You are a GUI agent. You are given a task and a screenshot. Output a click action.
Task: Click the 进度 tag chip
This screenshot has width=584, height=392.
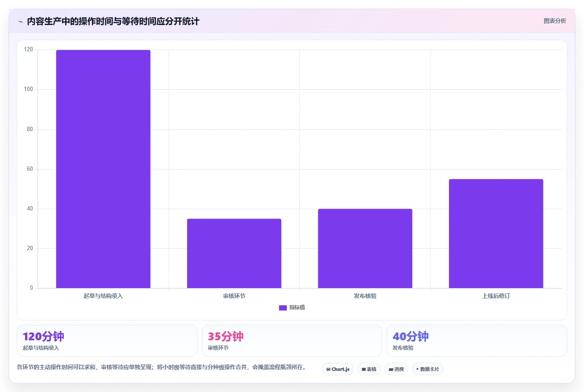click(x=396, y=369)
